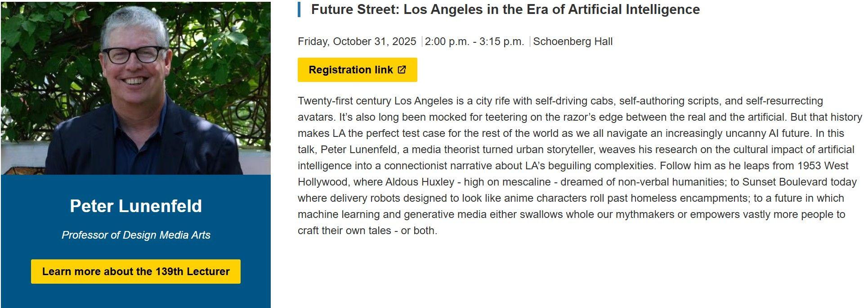Screen dimensions: 868x308
Task: Click the Peter Lunenfeld name heading
Action: [x=136, y=206]
